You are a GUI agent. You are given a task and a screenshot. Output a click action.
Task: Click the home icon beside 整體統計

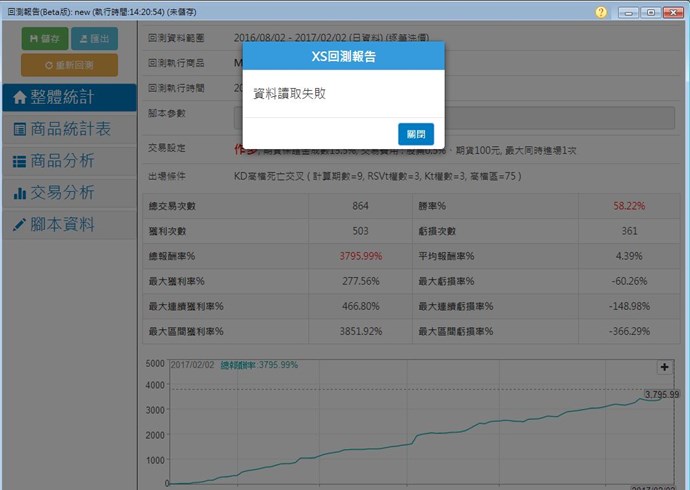point(19,98)
